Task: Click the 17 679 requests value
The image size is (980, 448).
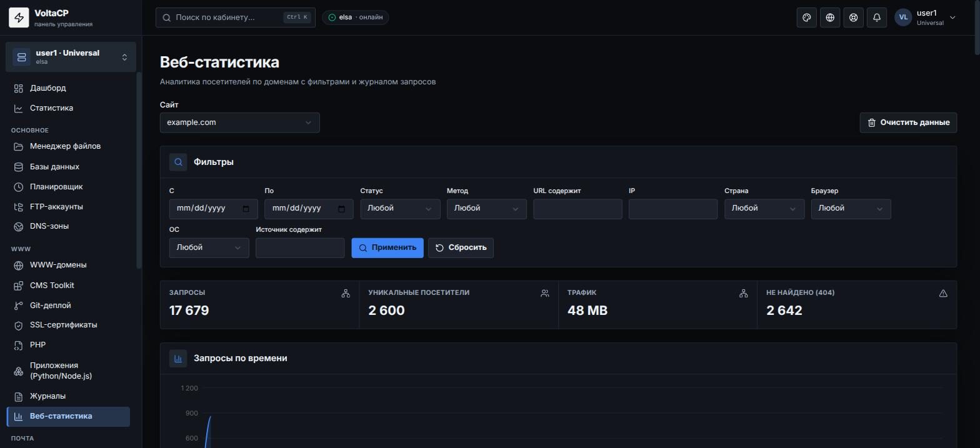Action: click(189, 311)
